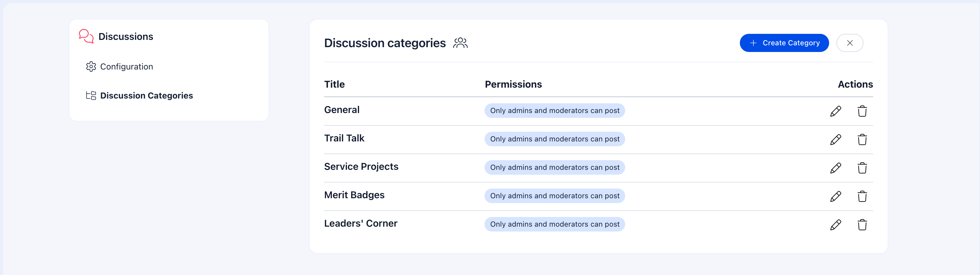Click the Title column header
This screenshot has height=275, width=980.
(334, 84)
